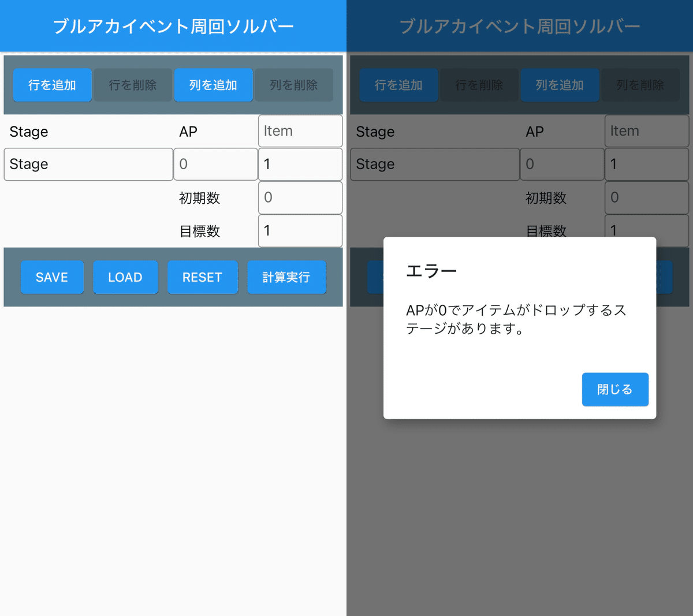
Task: Click dimmed Item field in right screen
Action: point(647,131)
